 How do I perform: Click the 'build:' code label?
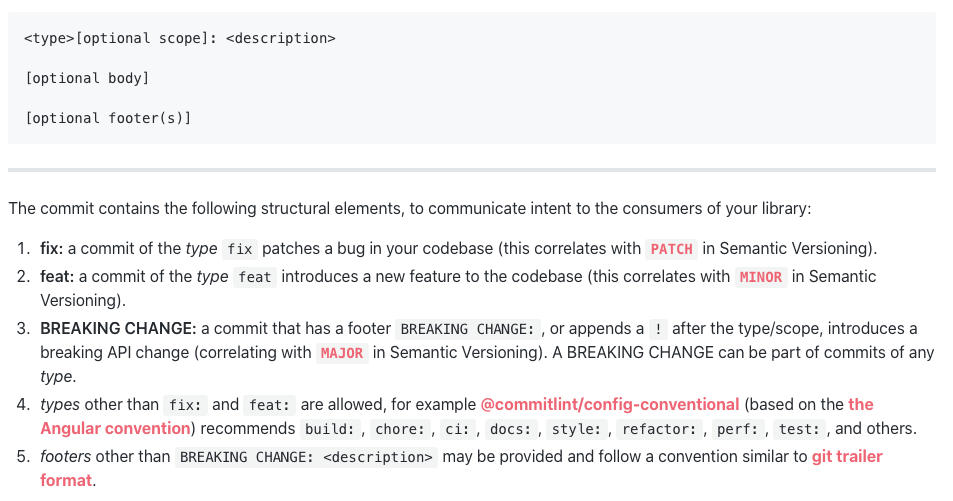[330, 429]
